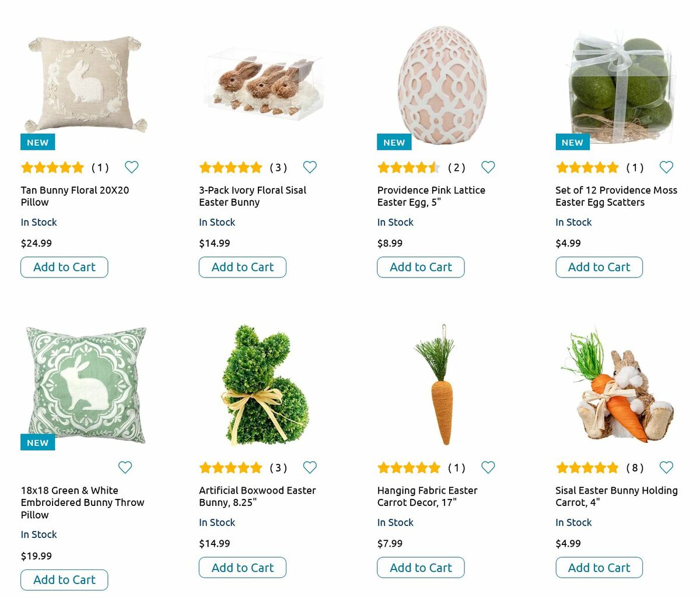
Task: Save Providence Pink Lattice Egg to wishlist
Action: 488,167
